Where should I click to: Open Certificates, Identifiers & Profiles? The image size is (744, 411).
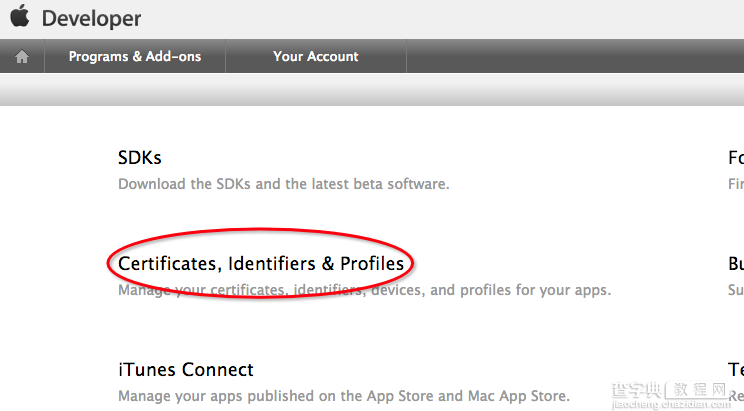coord(261,263)
